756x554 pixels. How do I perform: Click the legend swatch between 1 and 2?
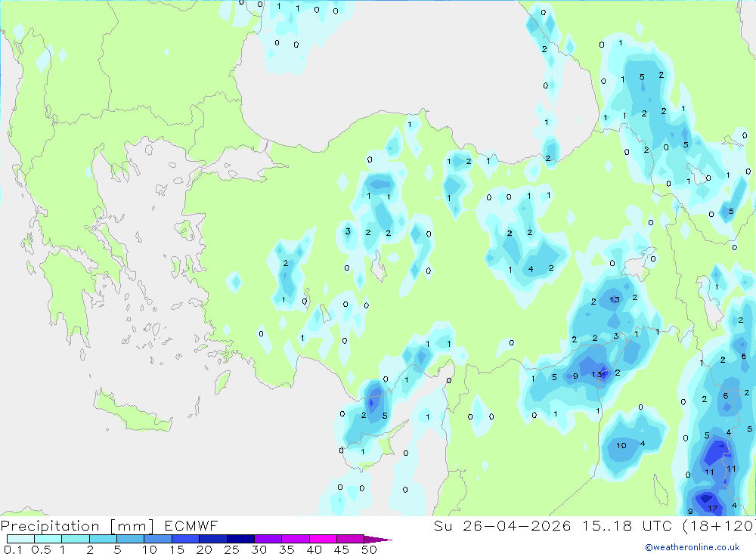[75, 539]
